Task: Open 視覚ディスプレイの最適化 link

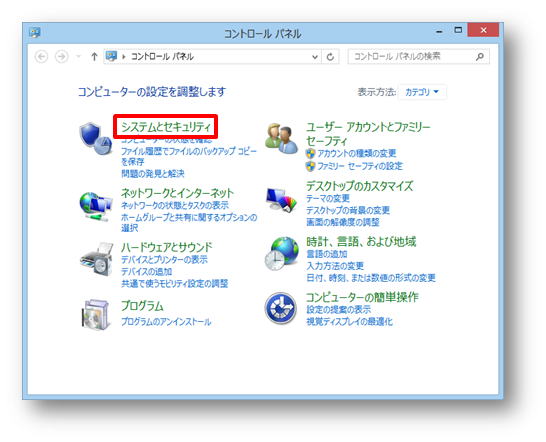Action: click(x=349, y=322)
